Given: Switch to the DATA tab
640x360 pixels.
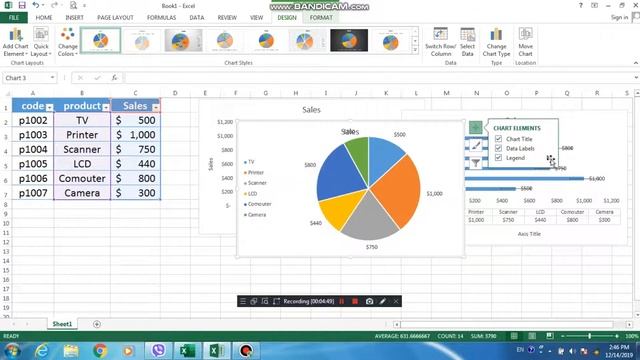Looking at the screenshot, I should (x=196, y=18).
